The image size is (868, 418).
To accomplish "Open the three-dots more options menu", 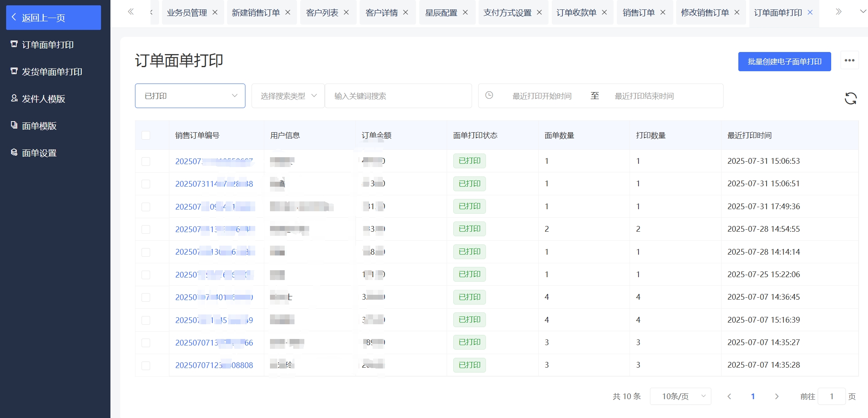I will click(x=850, y=60).
